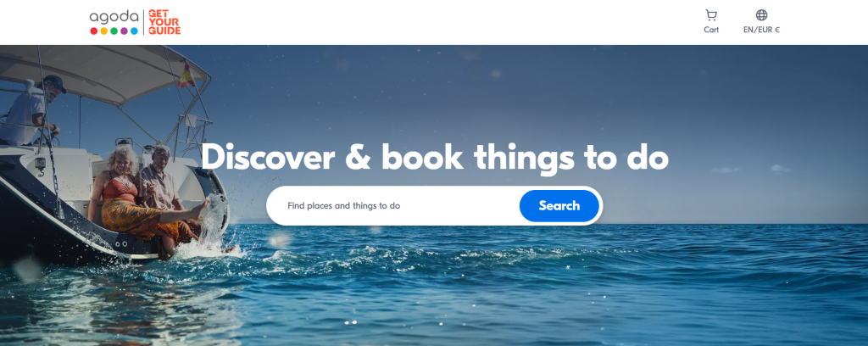Screen dimensions: 868x346
Task: Open the EN/EUR € language currency selector
Action: coord(761,30)
